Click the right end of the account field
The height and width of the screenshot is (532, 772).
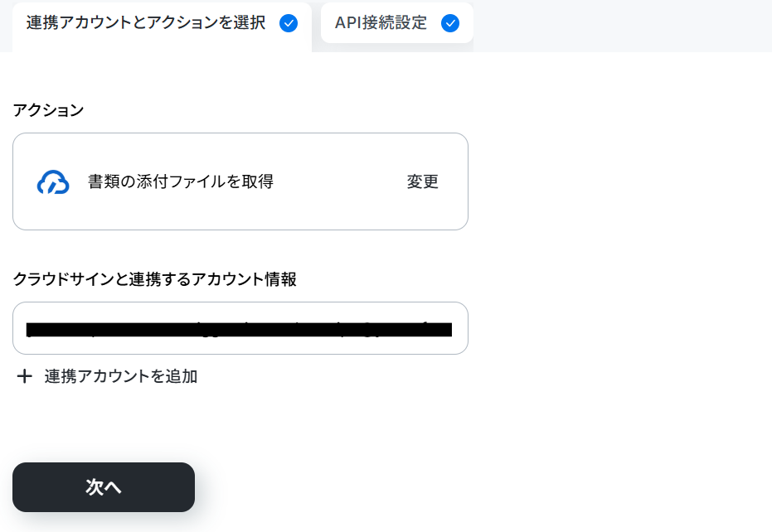pos(458,328)
